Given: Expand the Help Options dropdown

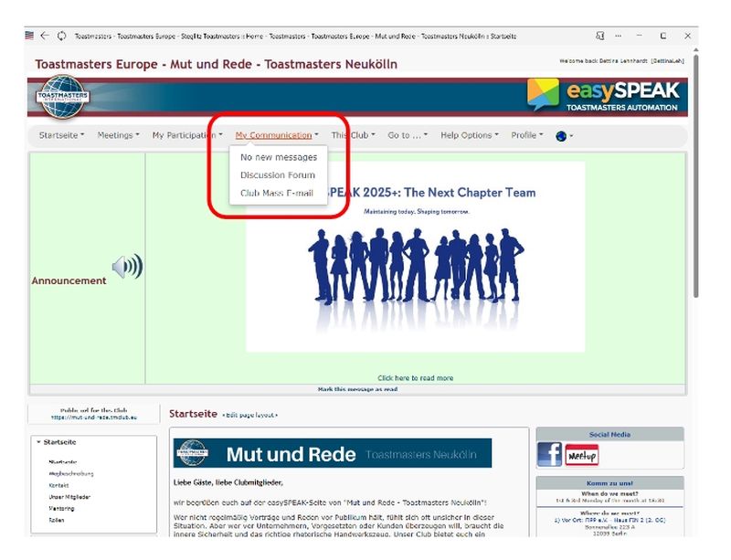Looking at the screenshot, I should click(470, 135).
